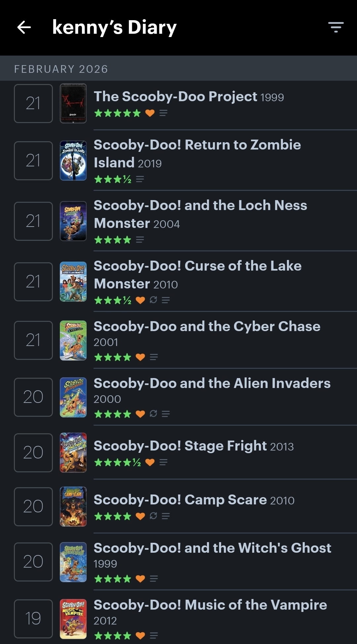Tap the heart icon on Scooby-Doo Project

click(150, 113)
